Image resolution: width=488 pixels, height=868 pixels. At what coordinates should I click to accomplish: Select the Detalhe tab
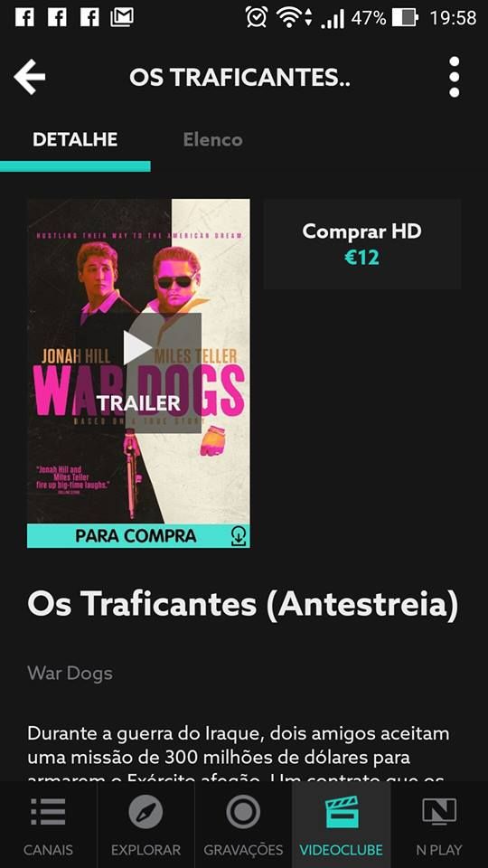pos(75,139)
